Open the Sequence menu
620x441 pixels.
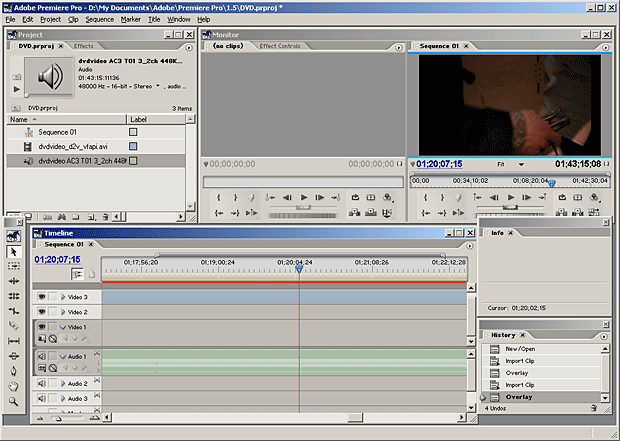[100, 19]
